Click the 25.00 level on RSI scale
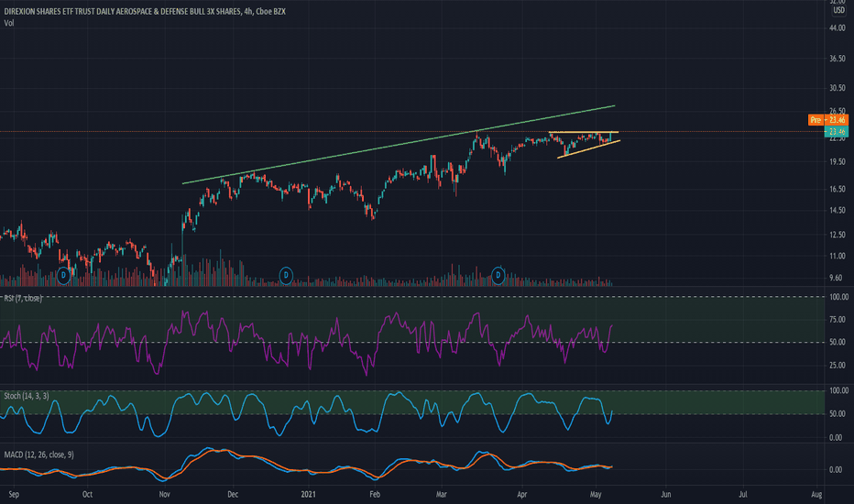The height and width of the screenshot is (504, 854). (838, 366)
